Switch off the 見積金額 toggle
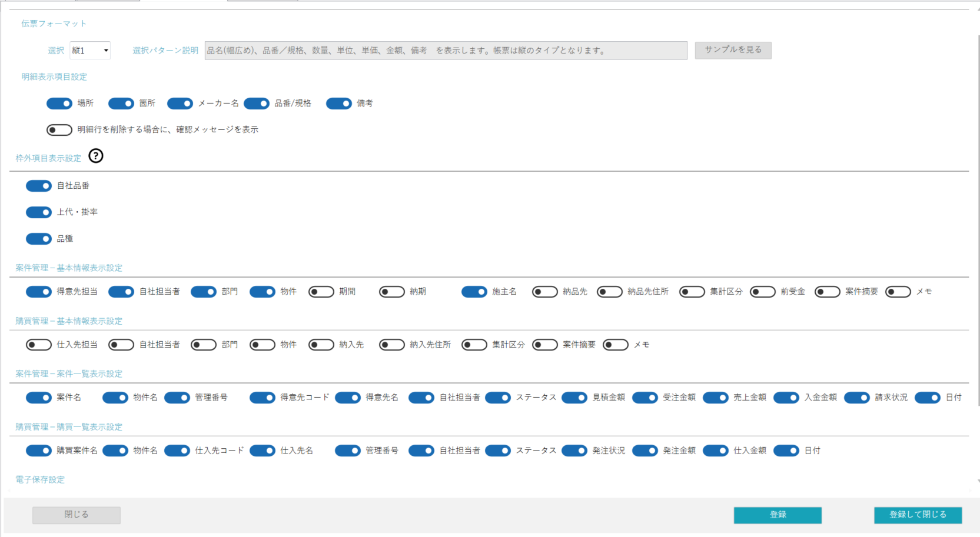This screenshot has height=537, width=980. click(x=574, y=398)
